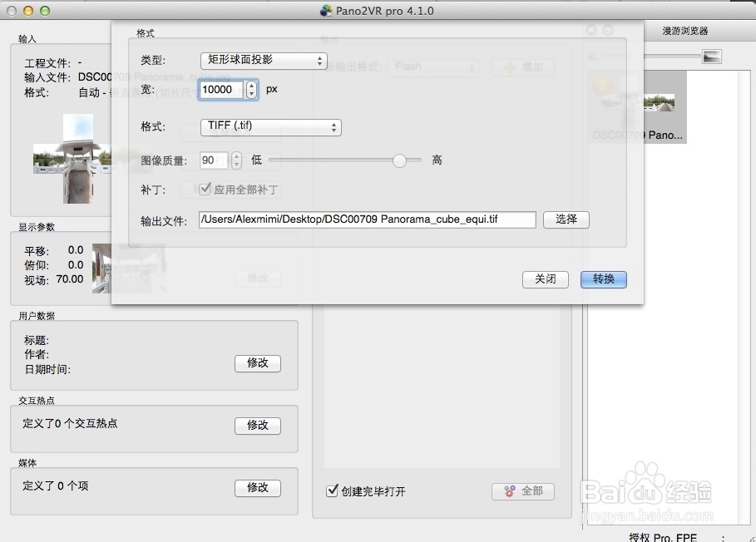
Task: Click the Pano2VR icon in the title bar
Action: (x=325, y=10)
